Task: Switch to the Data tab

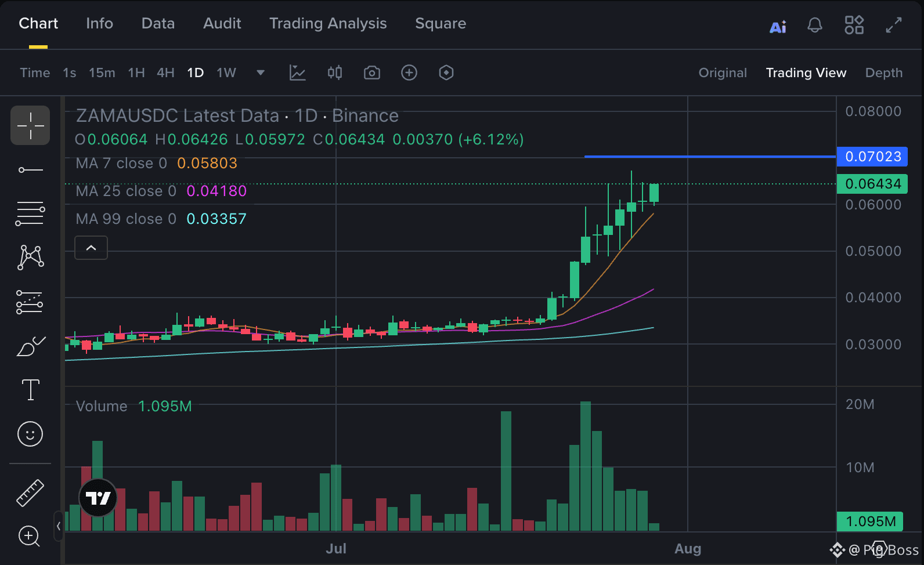Action: pos(158,23)
